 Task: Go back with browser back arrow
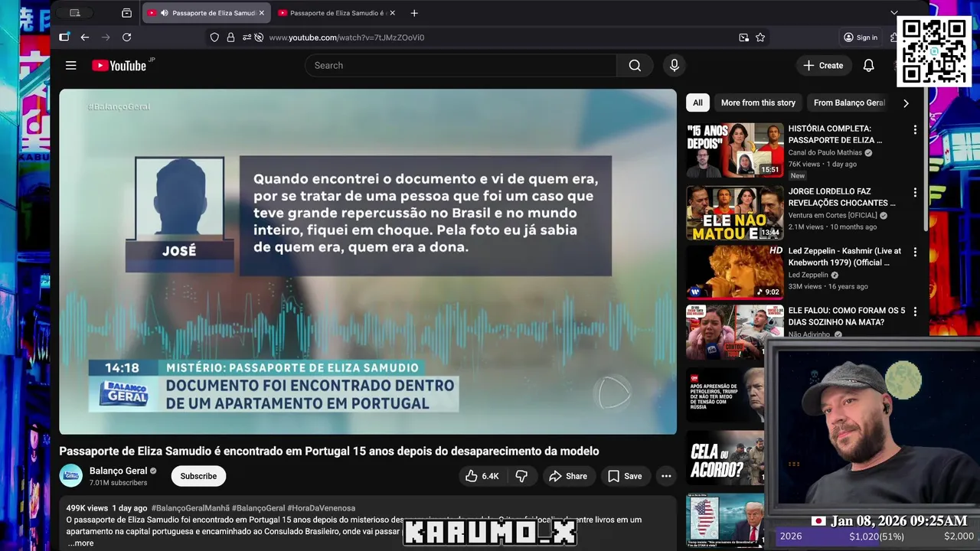click(85, 37)
